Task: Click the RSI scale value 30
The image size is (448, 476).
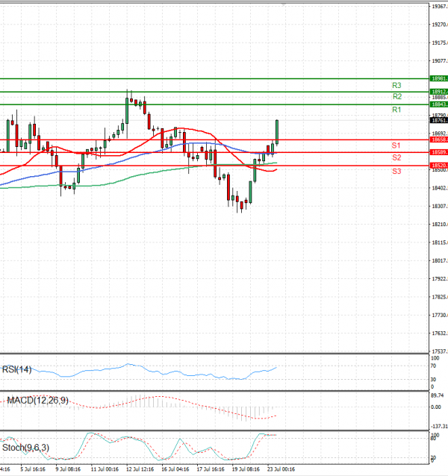Action: [x=433, y=380]
